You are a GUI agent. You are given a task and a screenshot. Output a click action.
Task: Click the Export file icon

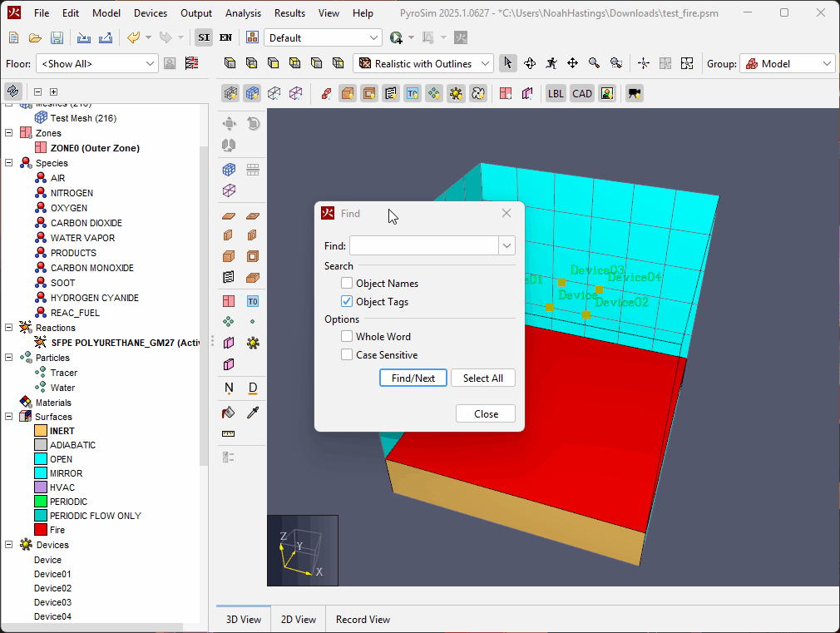point(106,37)
